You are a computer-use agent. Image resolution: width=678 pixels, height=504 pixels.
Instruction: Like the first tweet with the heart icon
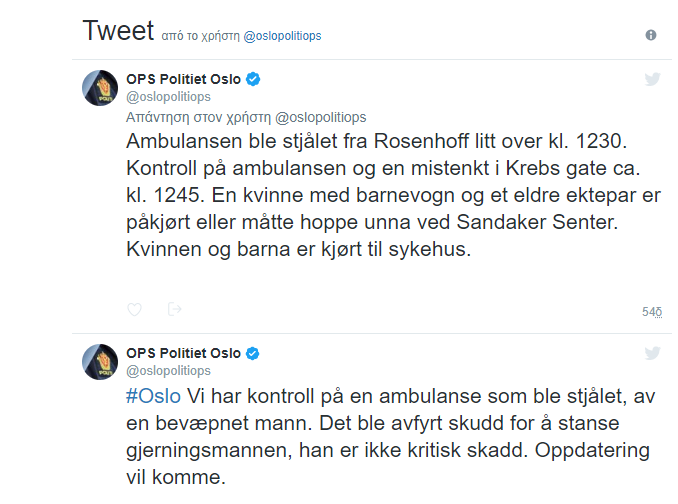(x=134, y=310)
